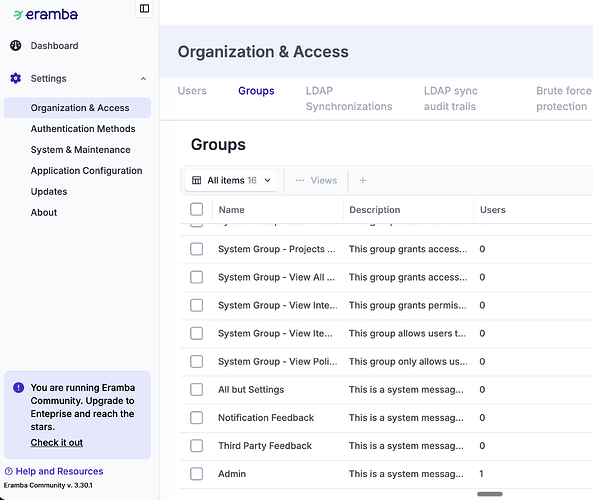The width and height of the screenshot is (593, 500).
Task: Click the eramba logo
Action: point(46,15)
